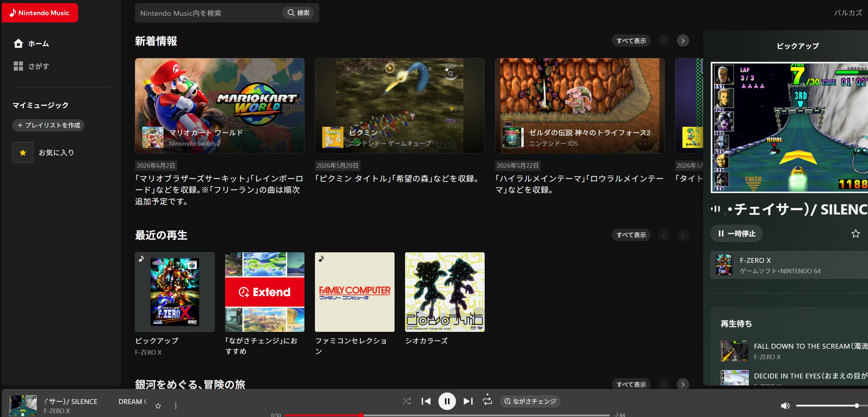Click the now playing thumbnail in the player bar
868x417 pixels.
(23, 406)
